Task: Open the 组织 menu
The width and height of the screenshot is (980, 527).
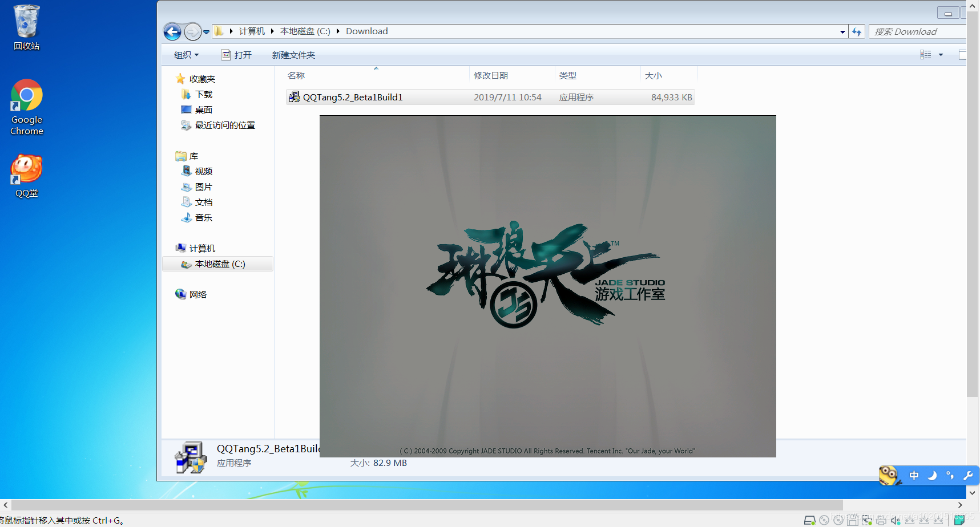Action: [187, 55]
